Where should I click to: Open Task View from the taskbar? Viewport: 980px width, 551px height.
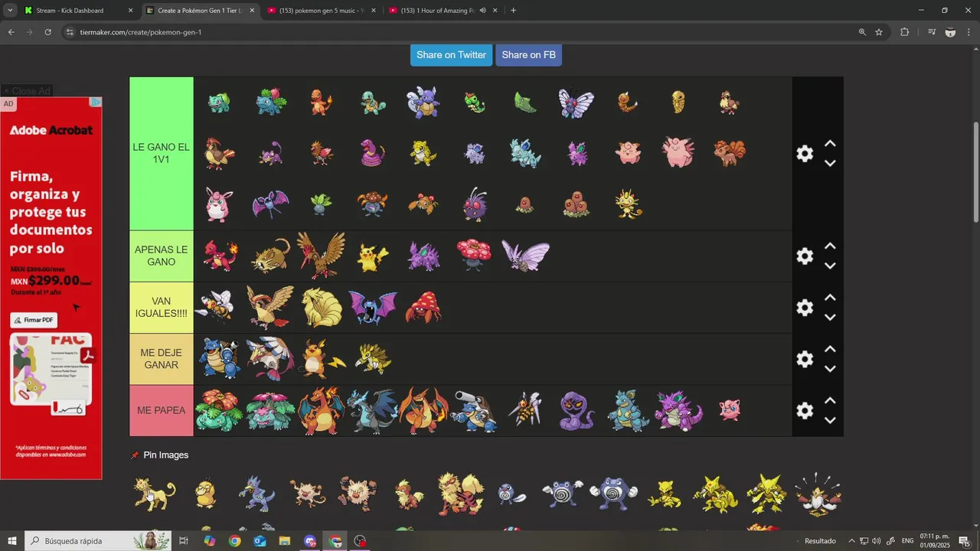184,540
